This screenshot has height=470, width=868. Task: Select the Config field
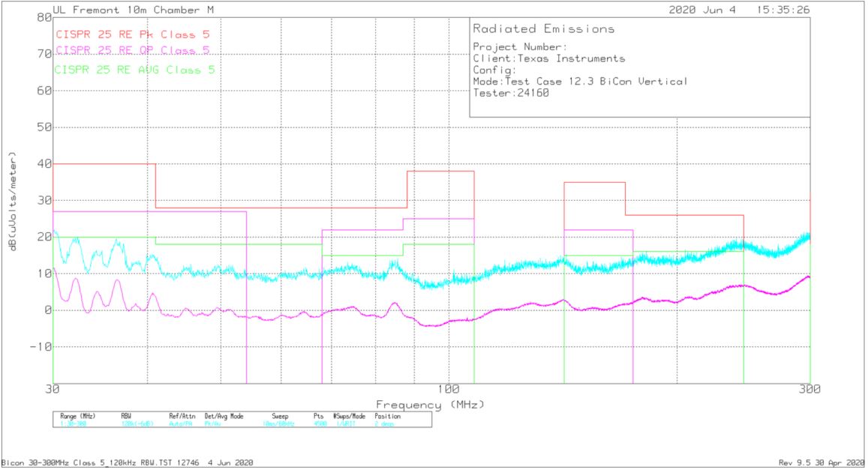[497, 69]
